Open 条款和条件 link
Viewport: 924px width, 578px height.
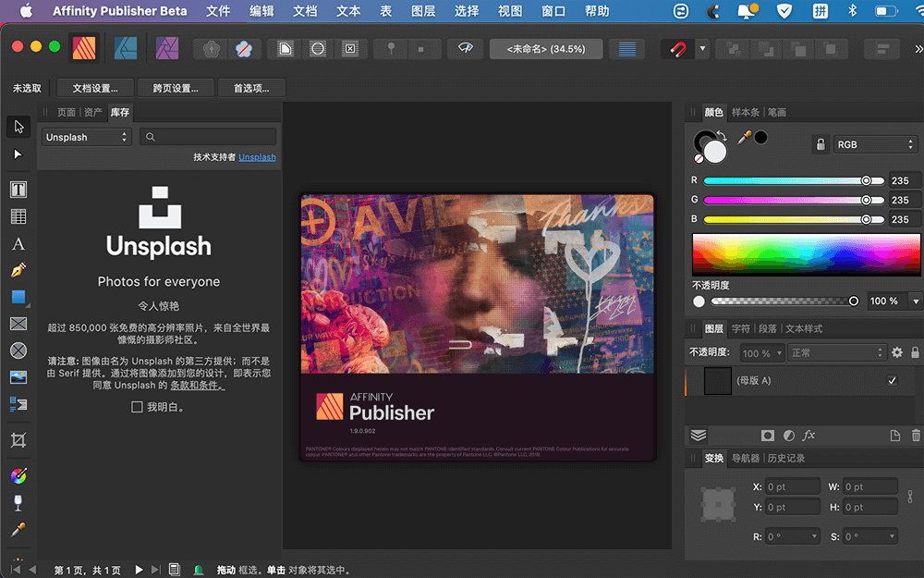(198, 385)
